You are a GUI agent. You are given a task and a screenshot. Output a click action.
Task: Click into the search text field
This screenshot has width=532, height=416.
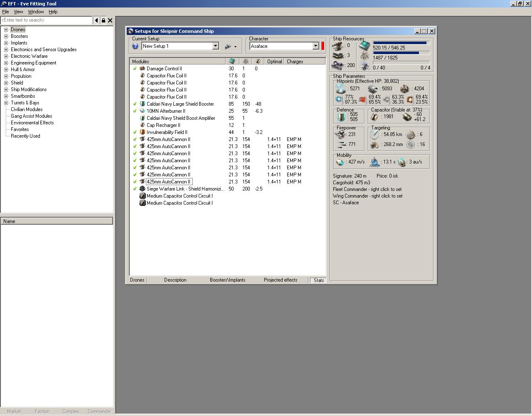pyautogui.click(x=46, y=20)
